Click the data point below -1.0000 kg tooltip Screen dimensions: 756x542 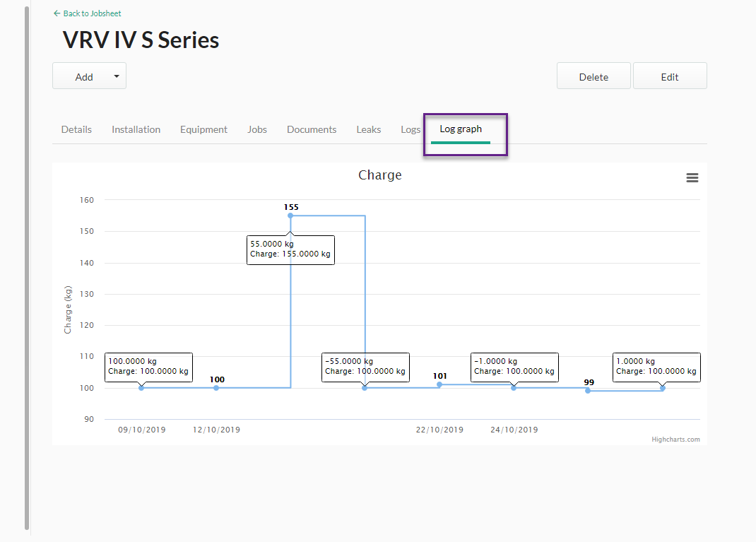coord(514,388)
